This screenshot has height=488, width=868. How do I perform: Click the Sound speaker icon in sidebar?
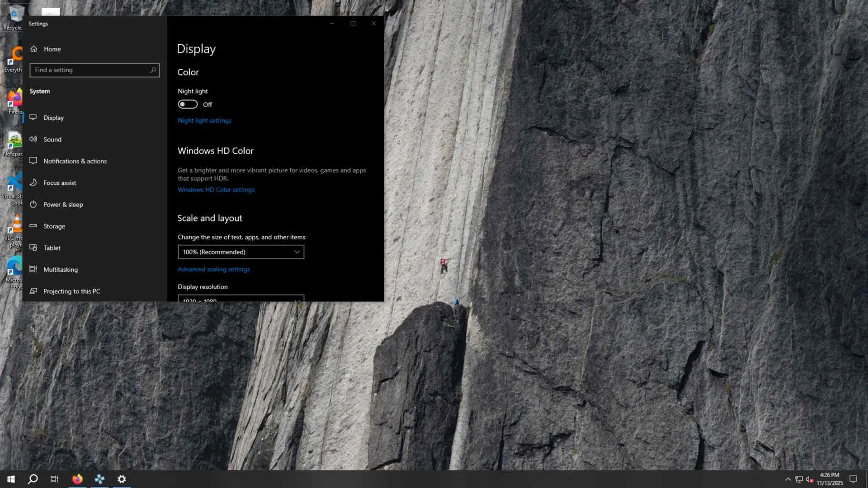pyautogui.click(x=33, y=139)
